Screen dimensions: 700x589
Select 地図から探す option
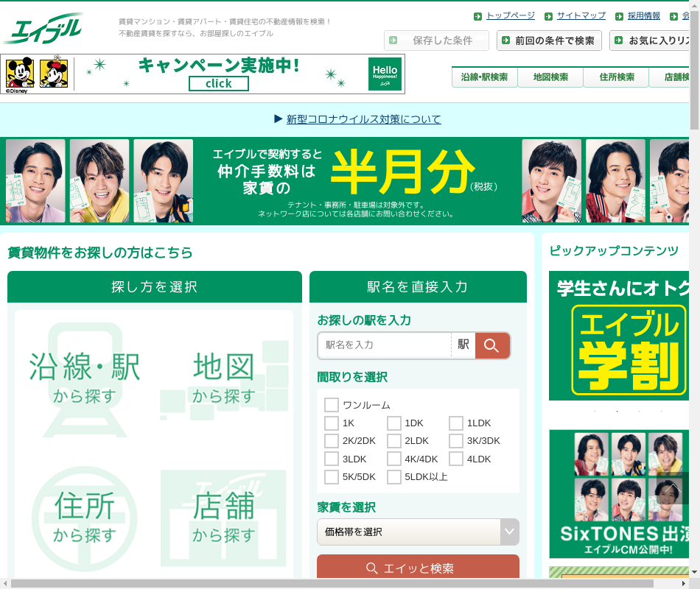click(224, 379)
